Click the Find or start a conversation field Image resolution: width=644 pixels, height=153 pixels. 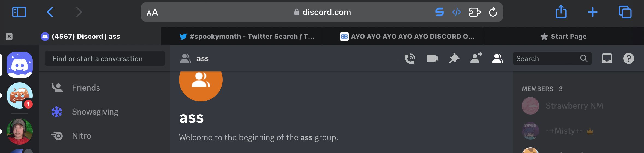click(x=105, y=58)
